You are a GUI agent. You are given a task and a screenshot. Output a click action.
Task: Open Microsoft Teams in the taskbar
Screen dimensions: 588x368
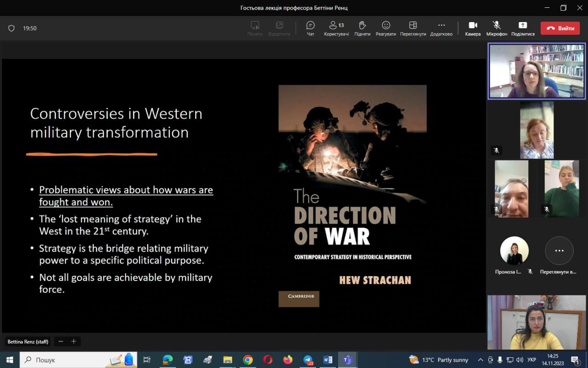click(x=348, y=360)
